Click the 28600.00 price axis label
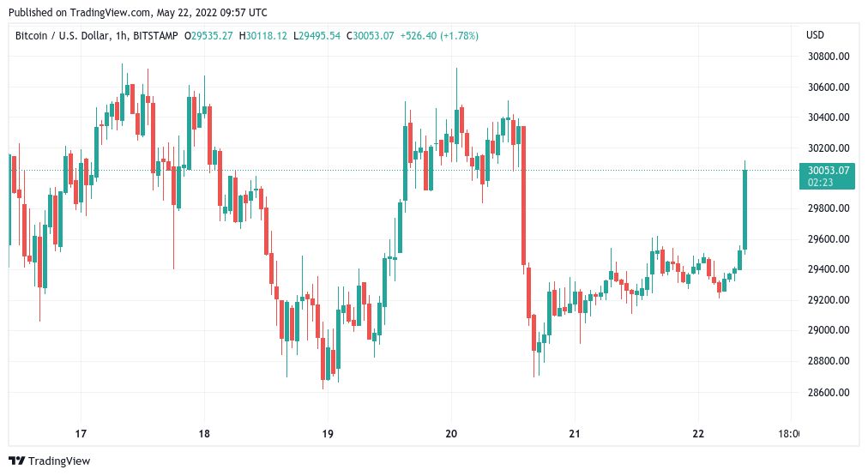 [x=828, y=392]
